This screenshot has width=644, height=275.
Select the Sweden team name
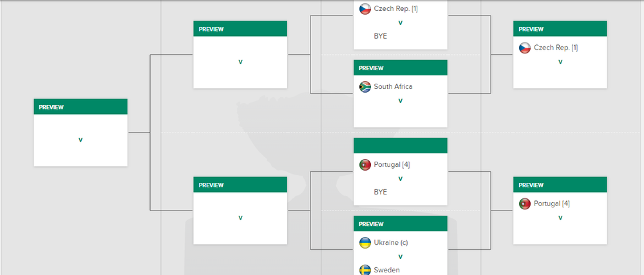point(386,270)
